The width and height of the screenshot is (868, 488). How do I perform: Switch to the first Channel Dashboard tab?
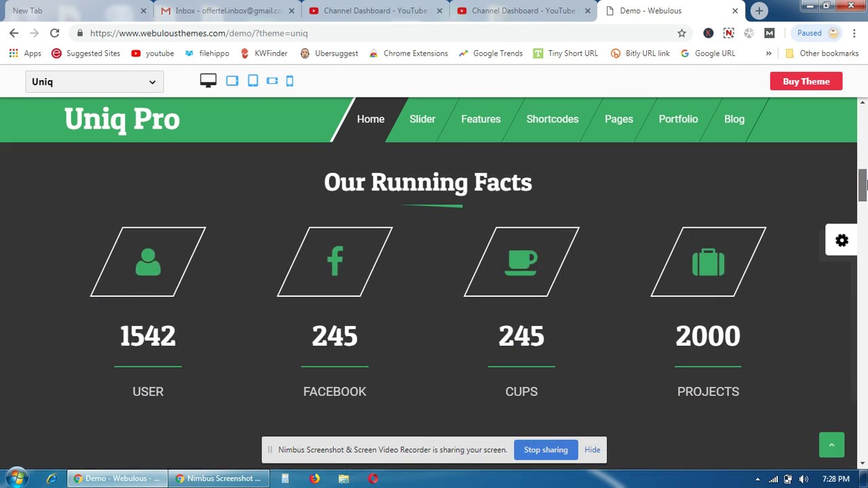tap(374, 11)
